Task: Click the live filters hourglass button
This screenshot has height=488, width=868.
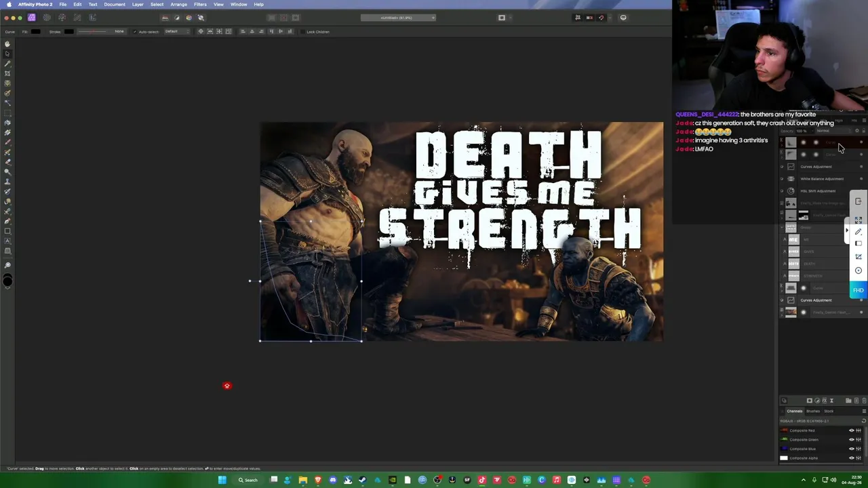Action: click(831, 401)
